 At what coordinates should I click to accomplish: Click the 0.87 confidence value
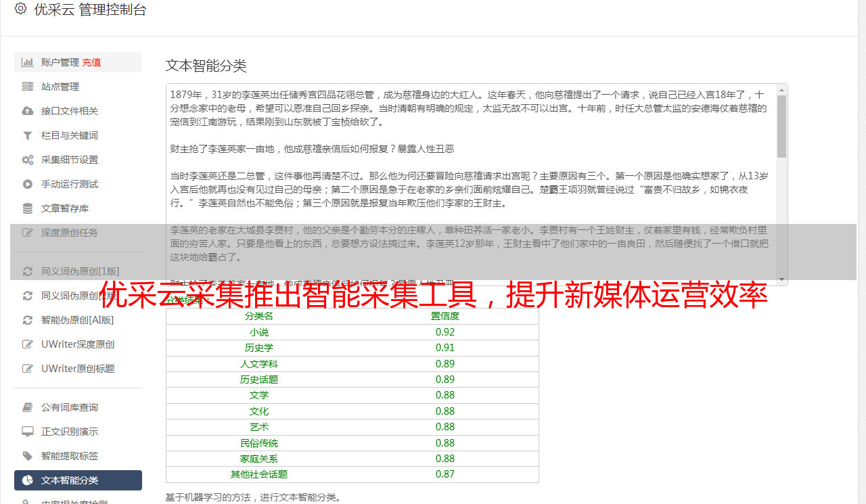445,474
